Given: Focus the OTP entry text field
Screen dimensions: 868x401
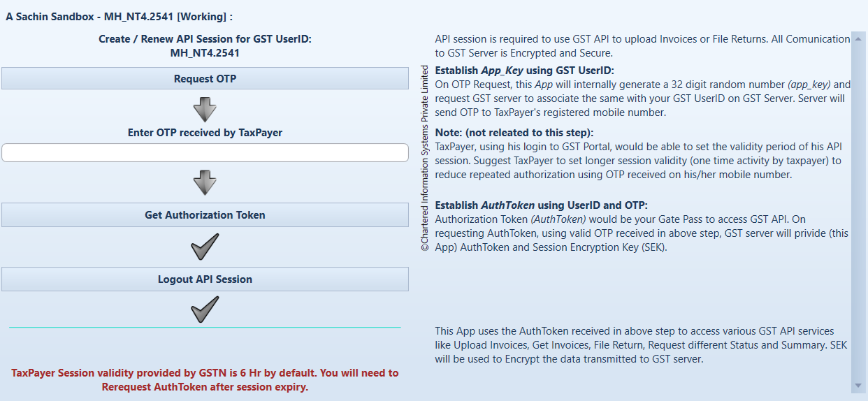Looking at the screenshot, I should click(x=205, y=153).
